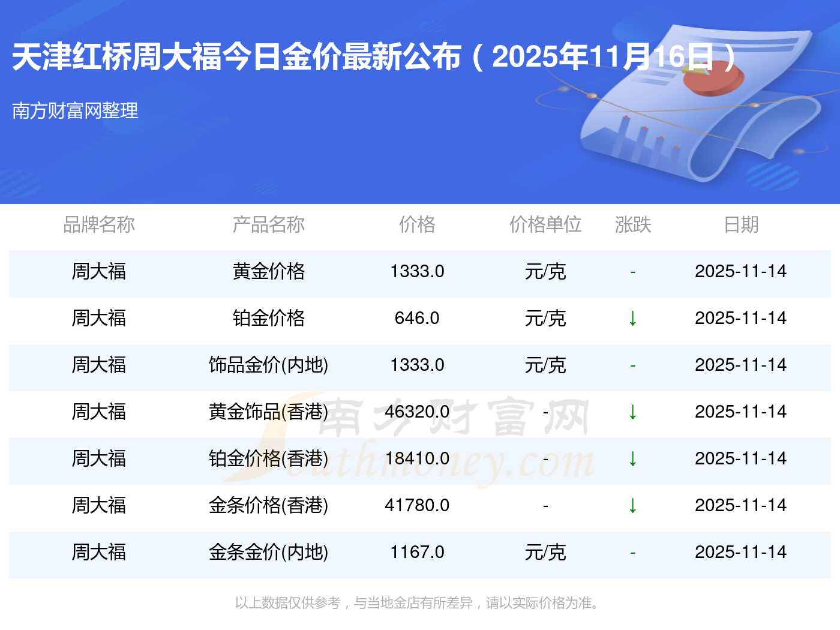This screenshot has width=840, height=630.
Task: Click the 46320.0 price value
Action: (x=417, y=412)
